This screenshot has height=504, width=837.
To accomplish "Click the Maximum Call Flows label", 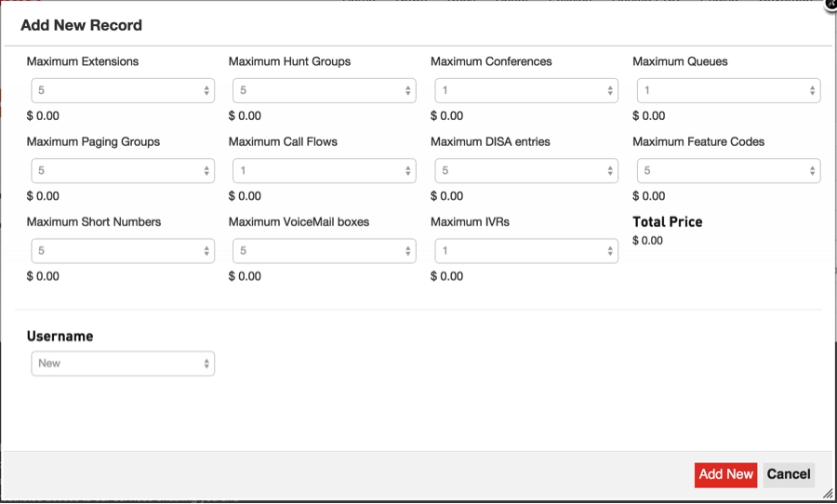I will coord(283,142).
